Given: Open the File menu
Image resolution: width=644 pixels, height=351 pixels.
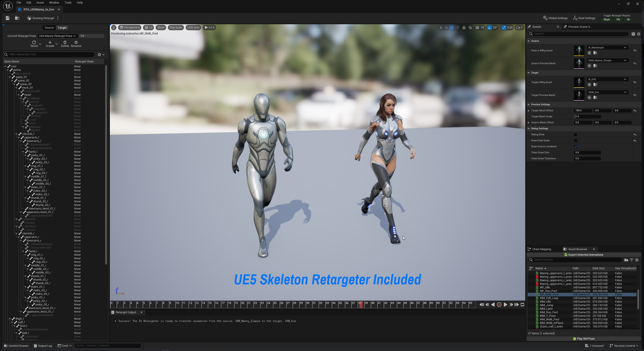Looking at the screenshot, I should [x=19, y=2].
